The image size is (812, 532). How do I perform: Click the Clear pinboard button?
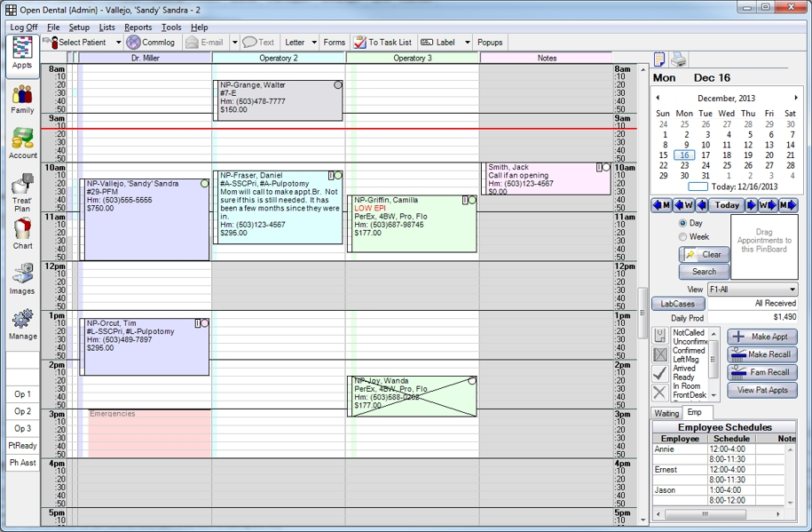click(x=705, y=255)
